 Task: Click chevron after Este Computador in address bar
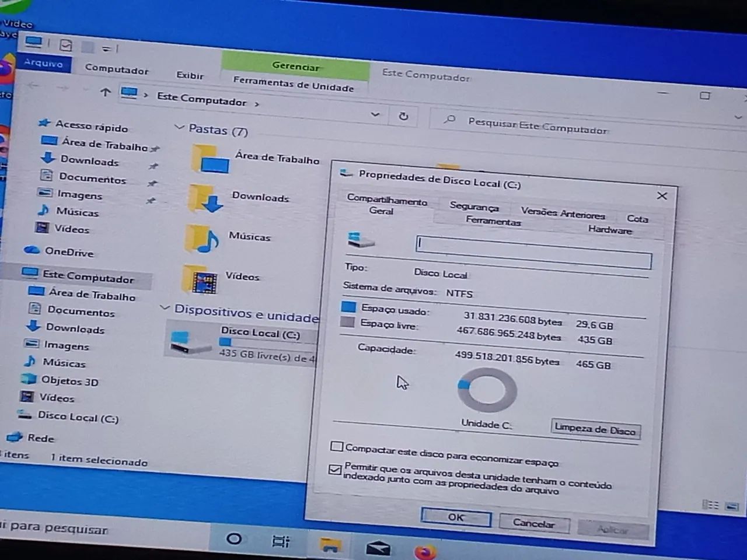click(x=256, y=104)
